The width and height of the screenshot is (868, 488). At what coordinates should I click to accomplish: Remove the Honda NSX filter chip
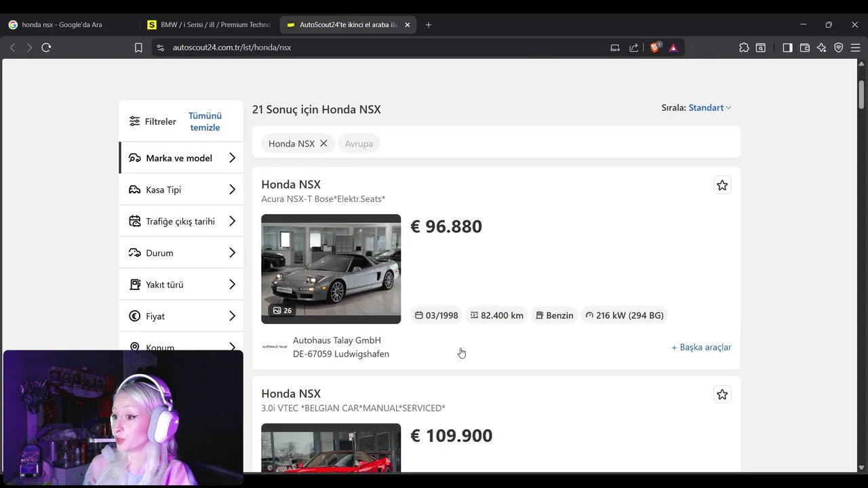coord(323,144)
